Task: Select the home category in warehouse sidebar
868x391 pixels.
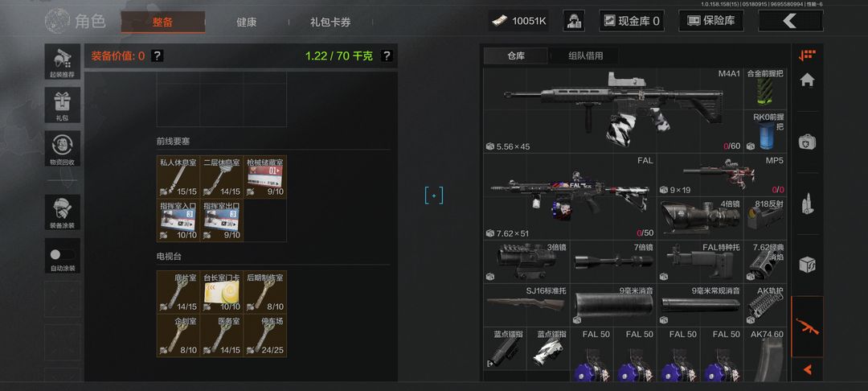Action: 808,81
